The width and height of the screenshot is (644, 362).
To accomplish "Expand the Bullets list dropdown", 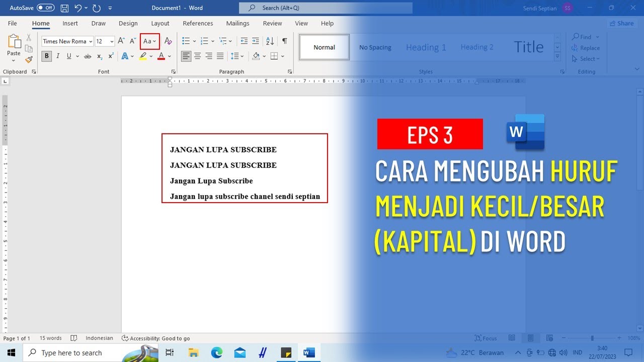I will [194, 41].
